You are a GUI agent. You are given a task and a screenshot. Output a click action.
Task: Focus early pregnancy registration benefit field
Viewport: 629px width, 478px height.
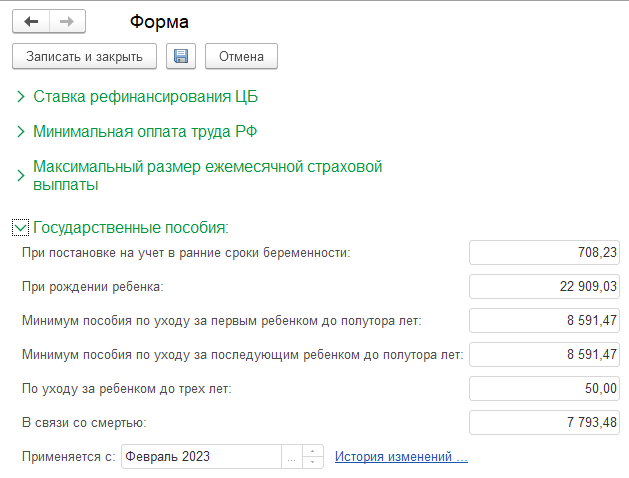(x=546, y=253)
